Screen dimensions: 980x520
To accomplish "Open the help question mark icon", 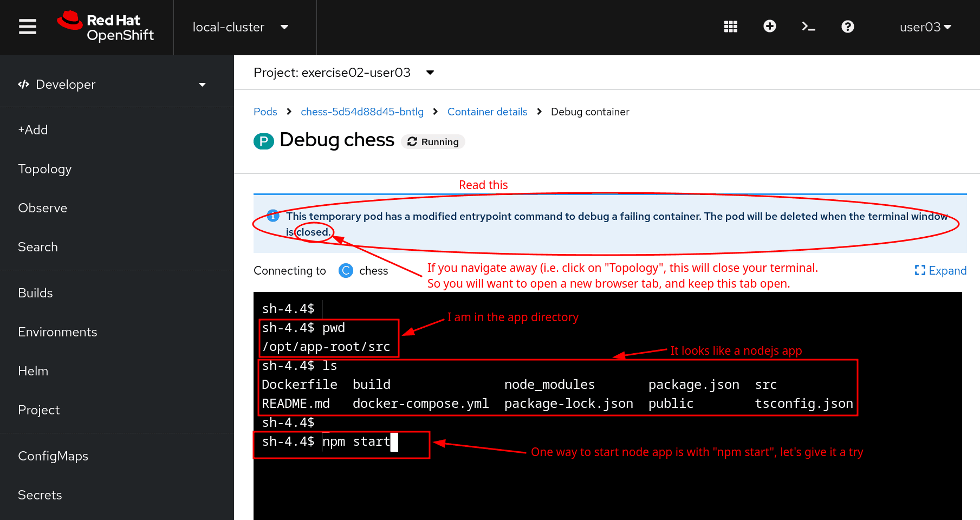I will [x=848, y=27].
